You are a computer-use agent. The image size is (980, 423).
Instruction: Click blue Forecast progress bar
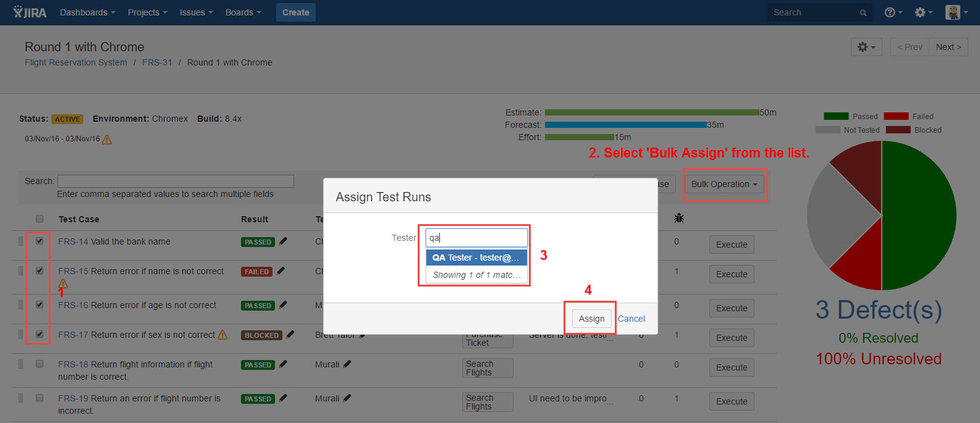tap(625, 125)
